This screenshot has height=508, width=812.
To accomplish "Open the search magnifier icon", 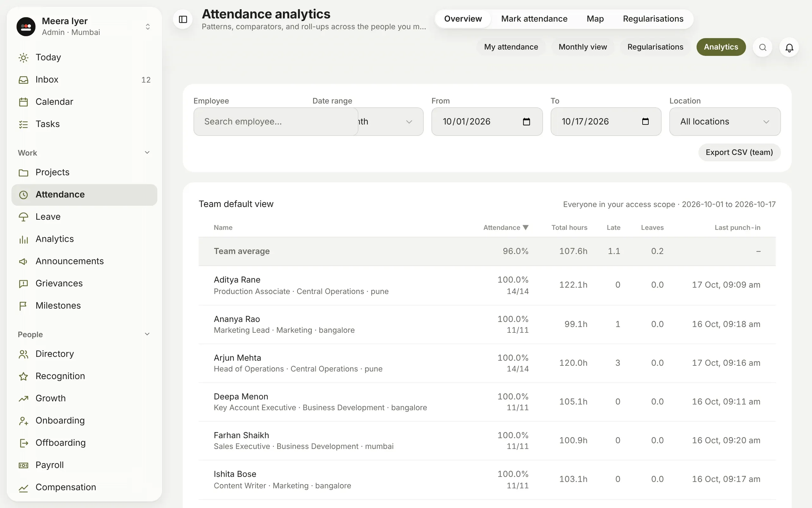I will click(762, 47).
